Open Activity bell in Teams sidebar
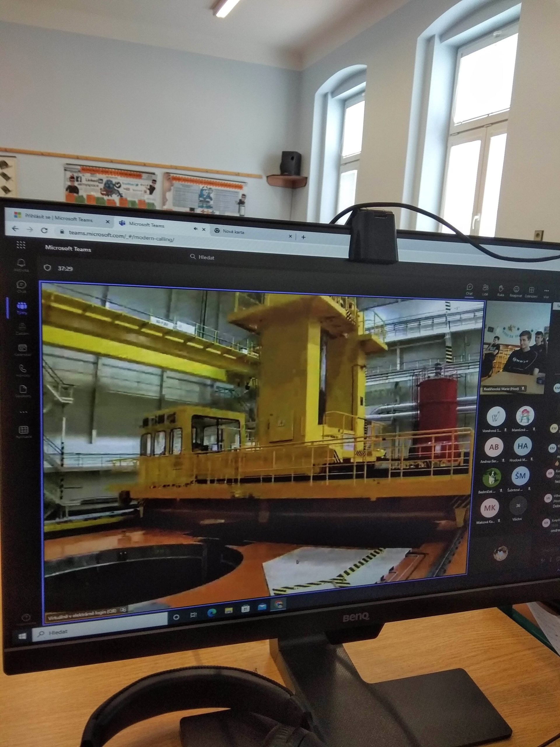The width and height of the screenshot is (560, 747). (21, 265)
